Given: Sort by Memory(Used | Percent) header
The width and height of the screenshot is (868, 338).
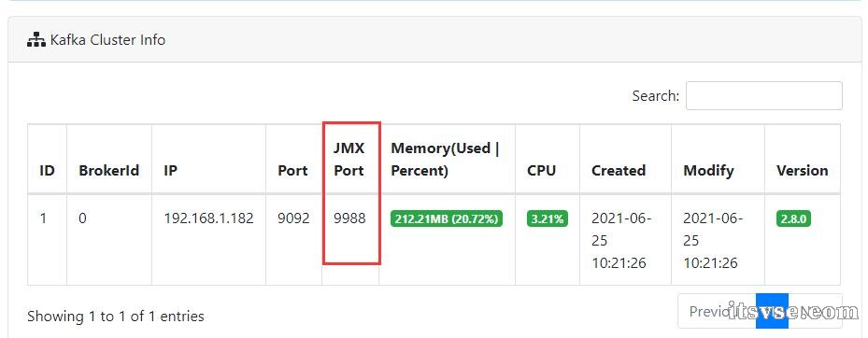Looking at the screenshot, I should tap(447, 160).
